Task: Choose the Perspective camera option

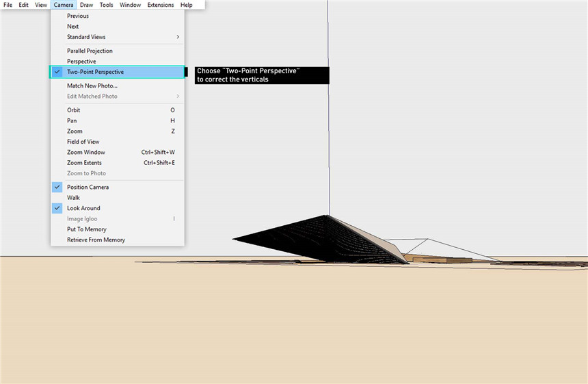Action: click(x=81, y=62)
